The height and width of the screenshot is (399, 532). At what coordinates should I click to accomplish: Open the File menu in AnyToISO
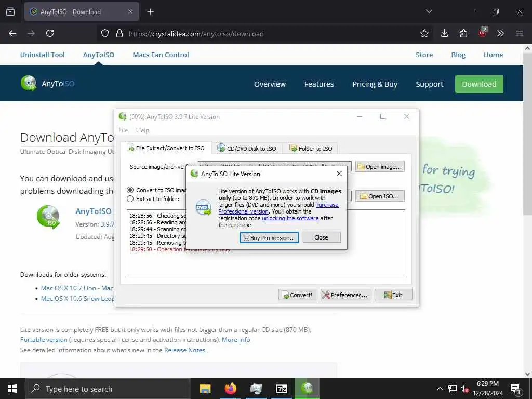[123, 130]
